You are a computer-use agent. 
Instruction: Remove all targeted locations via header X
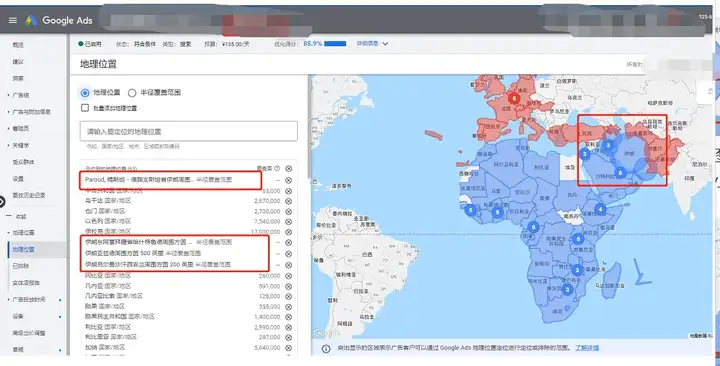click(288, 169)
